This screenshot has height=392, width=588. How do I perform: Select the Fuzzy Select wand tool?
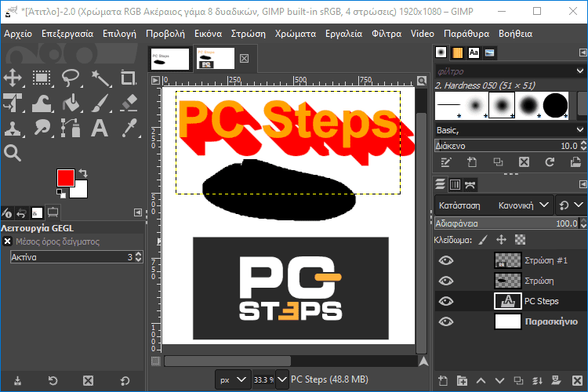pos(100,78)
